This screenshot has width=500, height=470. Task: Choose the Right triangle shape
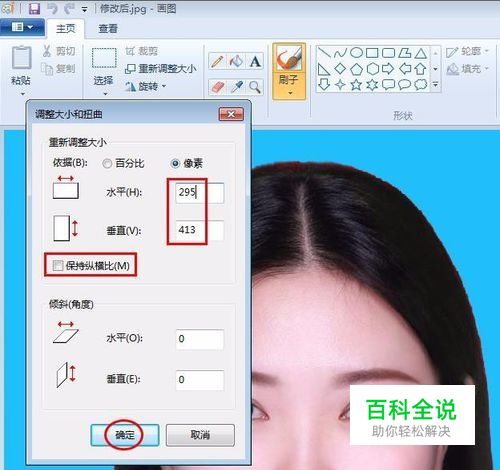pos(324,69)
